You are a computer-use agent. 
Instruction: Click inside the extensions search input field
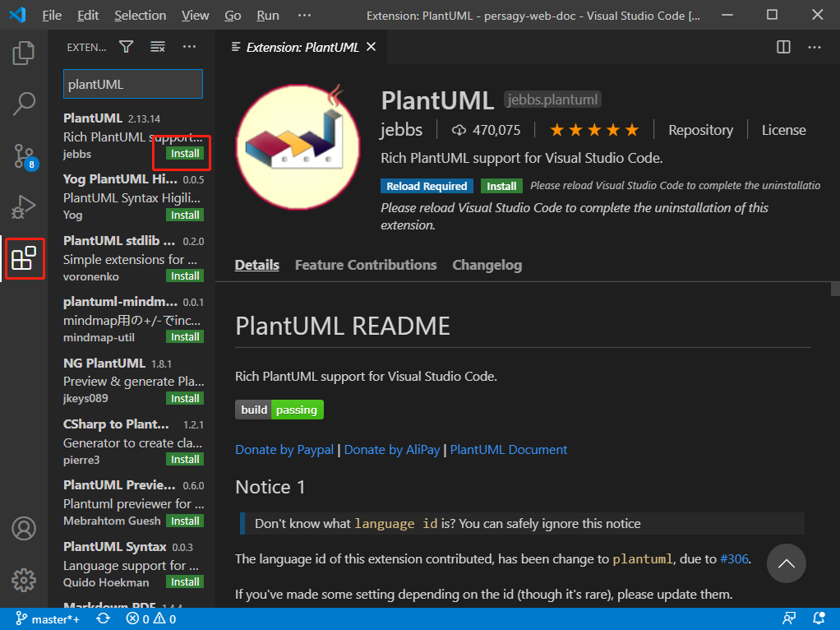(132, 83)
